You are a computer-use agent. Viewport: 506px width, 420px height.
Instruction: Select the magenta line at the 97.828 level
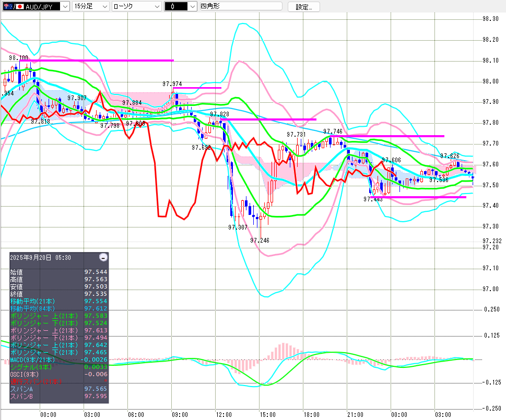[x=269, y=119]
